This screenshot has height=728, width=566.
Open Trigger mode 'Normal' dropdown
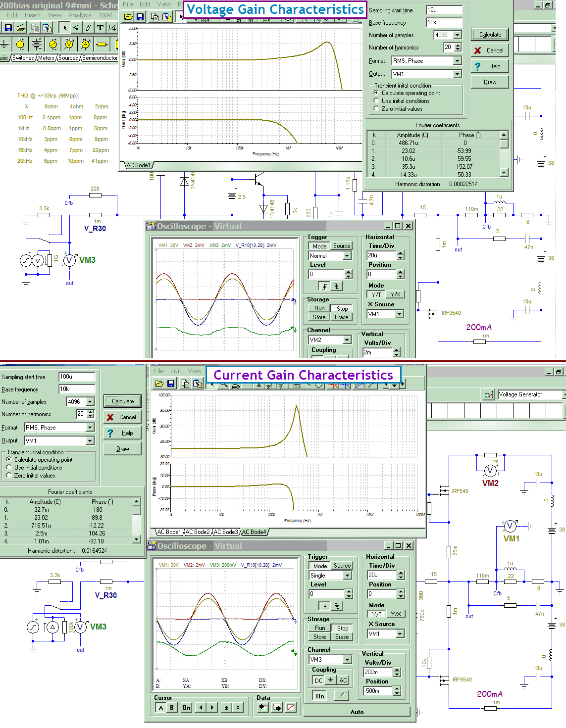pos(347,256)
